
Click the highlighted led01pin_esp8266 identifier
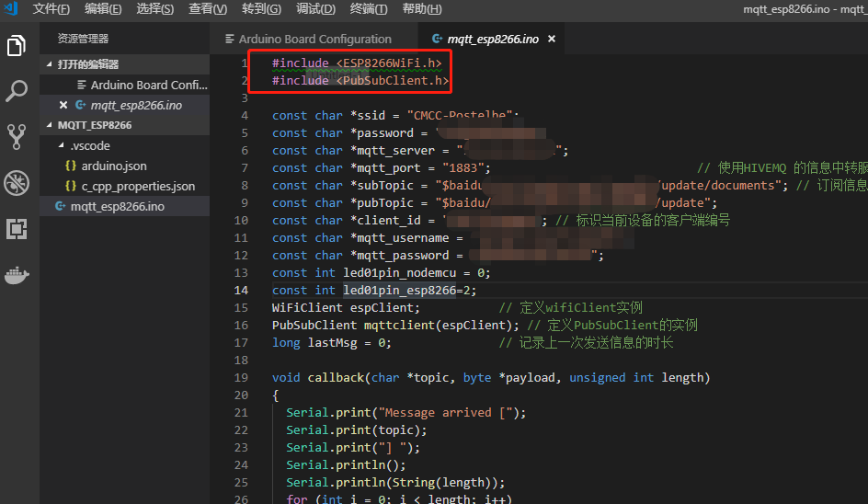400,290
